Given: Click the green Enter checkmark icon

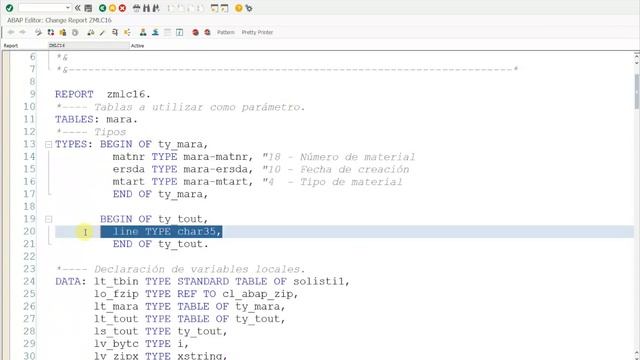Looking at the screenshot, I should point(9,8).
